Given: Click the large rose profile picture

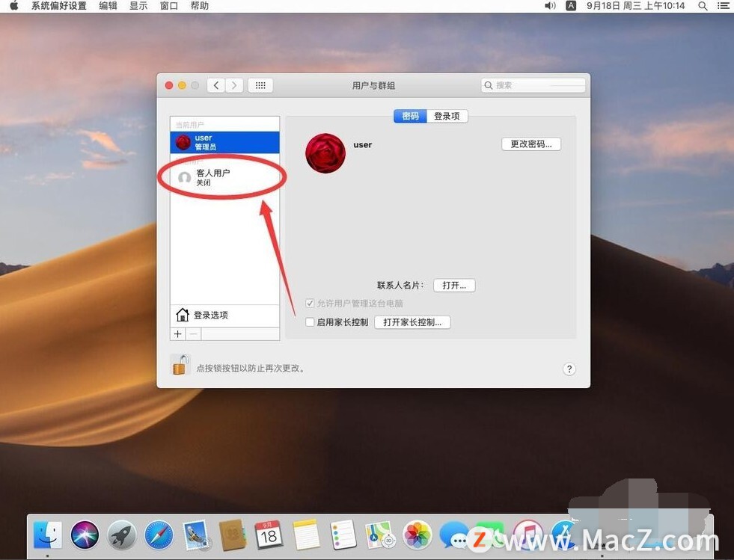Looking at the screenshot, I should click(325, 153).
